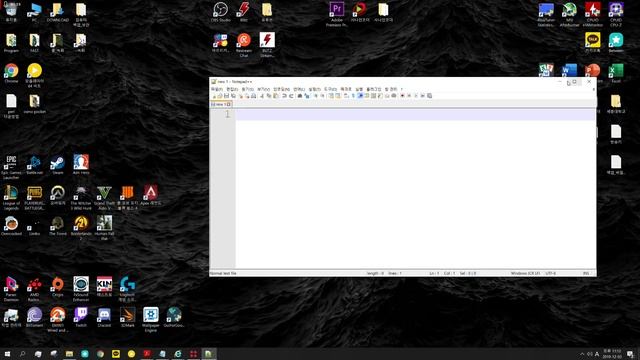Select the CPU-Z desktop icon
640x360 pixels.
[616, 14]
